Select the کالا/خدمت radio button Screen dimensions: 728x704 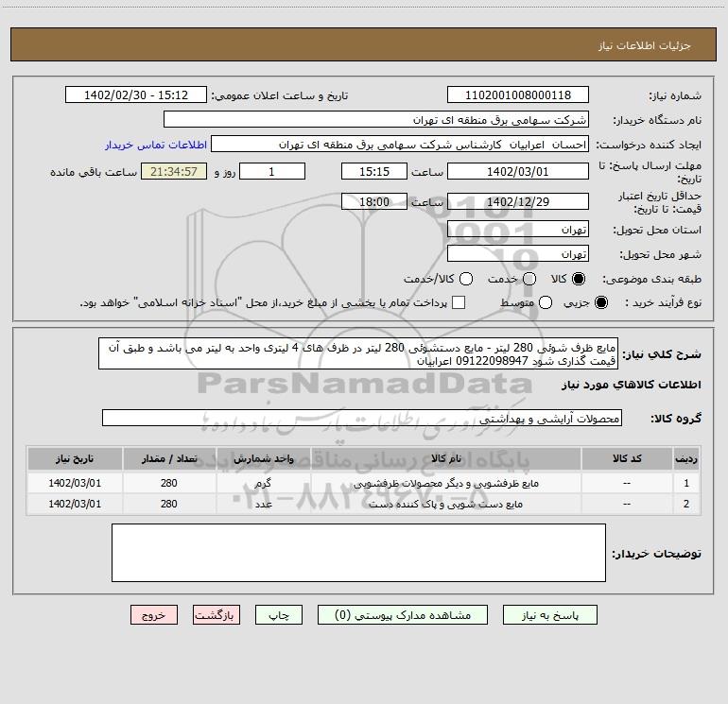click(x=466, y=279)
